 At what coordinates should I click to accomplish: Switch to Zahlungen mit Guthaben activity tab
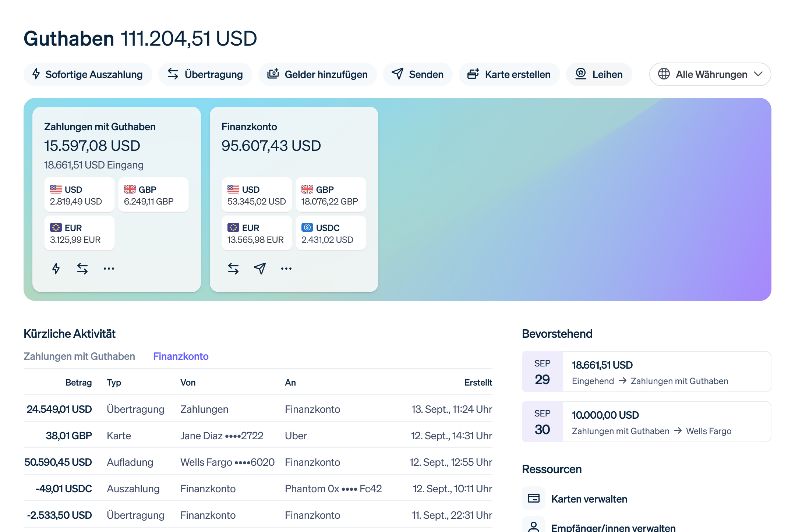79,356
